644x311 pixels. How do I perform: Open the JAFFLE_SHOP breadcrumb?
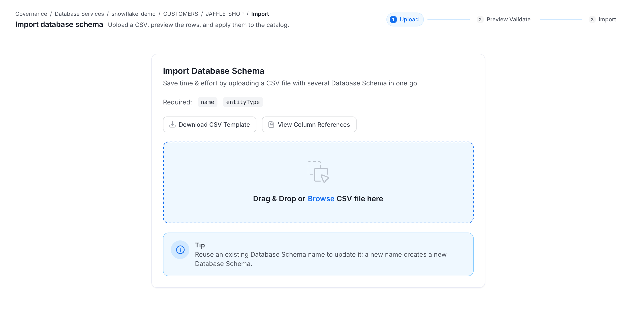tap(224, 14)
